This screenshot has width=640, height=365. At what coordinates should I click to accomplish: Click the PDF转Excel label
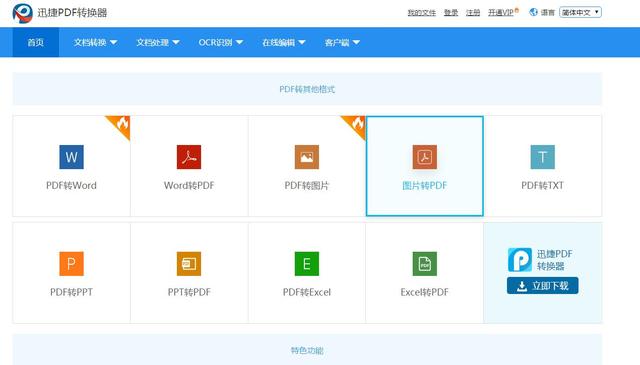coord(307,292)
